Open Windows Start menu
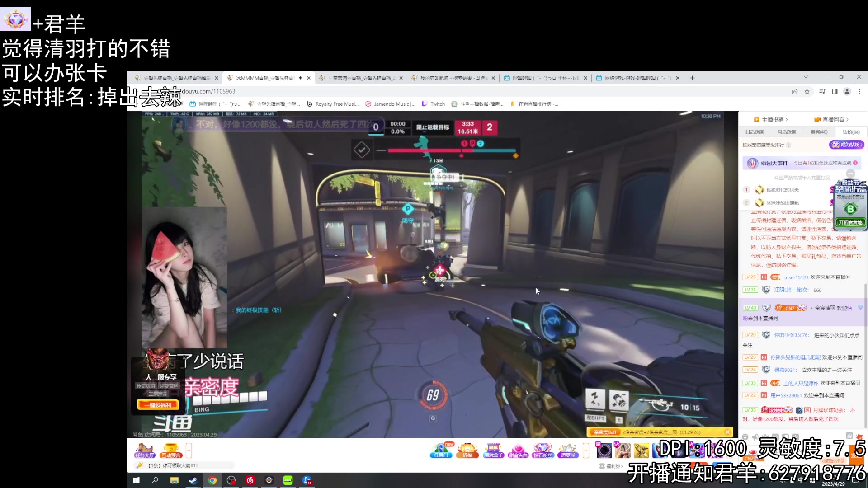Image resolution: width=868 pixels, height=488 pixels. 136,480
